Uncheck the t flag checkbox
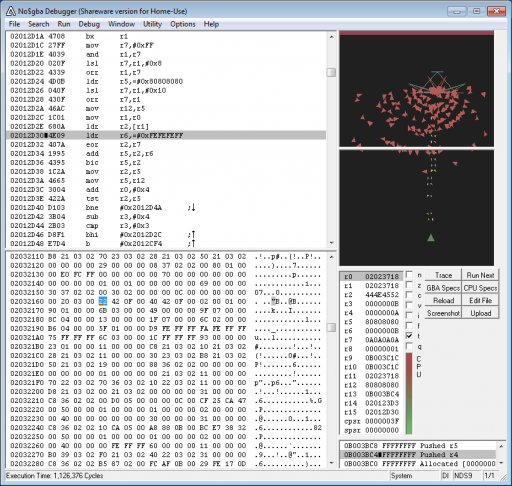The image size is (512, 486). [x=409, y=336]
